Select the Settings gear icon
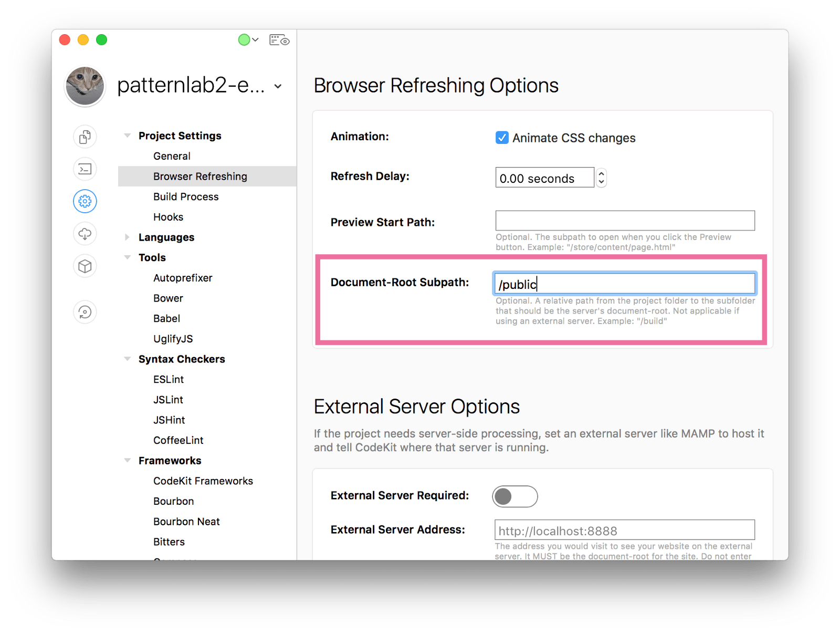The image size is (840, 634). (x=85, y=201)
